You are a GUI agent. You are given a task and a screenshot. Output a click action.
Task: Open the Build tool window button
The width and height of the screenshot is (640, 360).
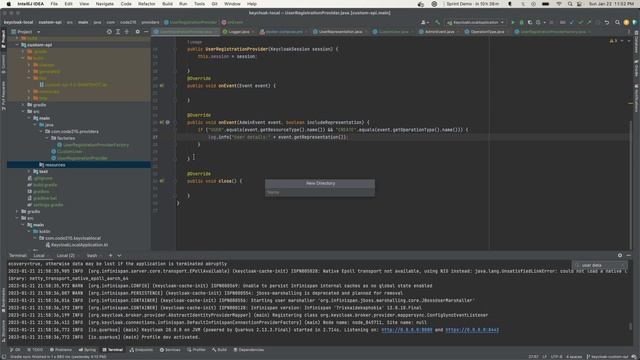220,350
